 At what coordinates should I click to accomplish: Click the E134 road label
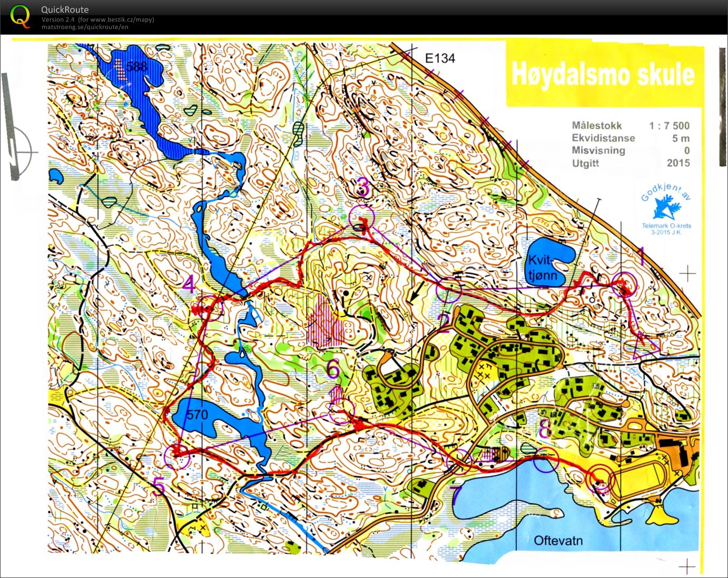[x=440, y=58]
